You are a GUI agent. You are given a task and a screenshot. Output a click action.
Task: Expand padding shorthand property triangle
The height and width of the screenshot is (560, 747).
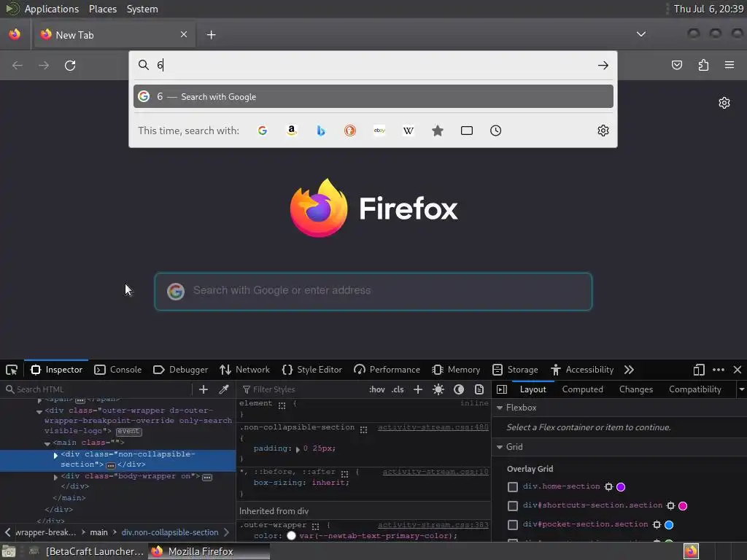[x=298, y=449]
